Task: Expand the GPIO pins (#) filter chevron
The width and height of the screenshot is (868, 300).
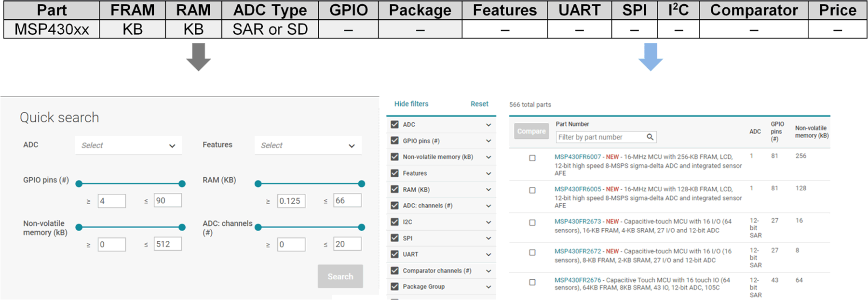Action: (x=488, y=141)
